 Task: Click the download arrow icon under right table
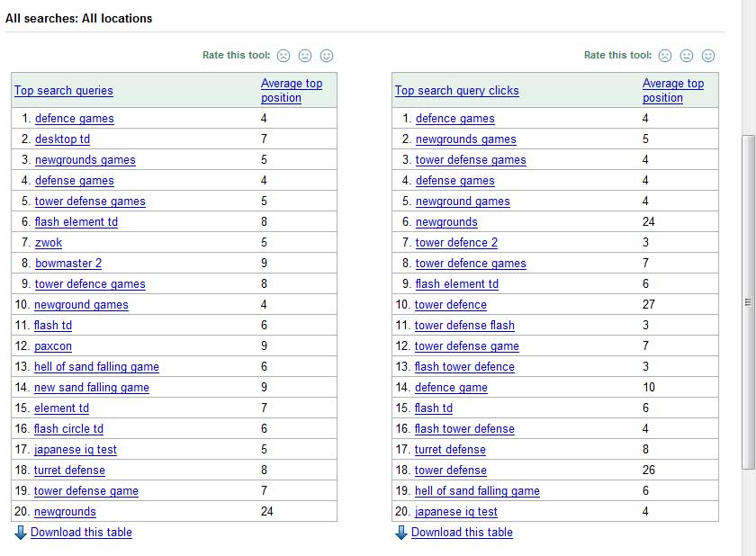(401, 533)
